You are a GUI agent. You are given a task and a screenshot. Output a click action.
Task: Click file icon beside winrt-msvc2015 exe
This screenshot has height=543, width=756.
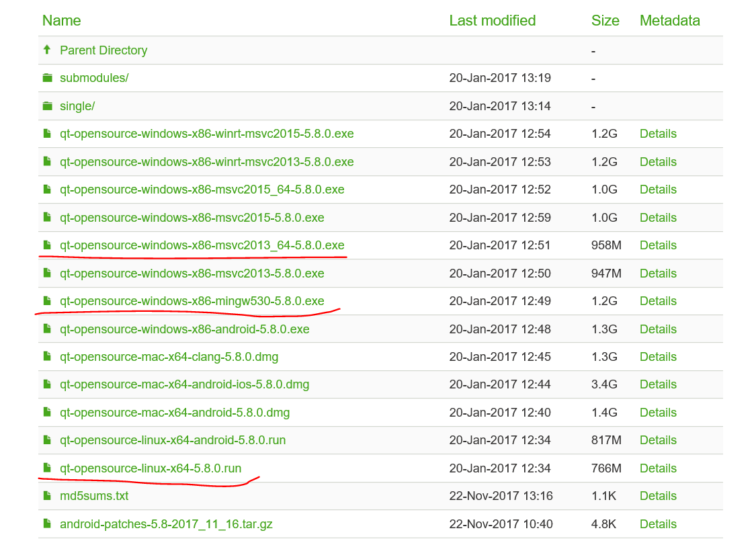coord(47,133)
